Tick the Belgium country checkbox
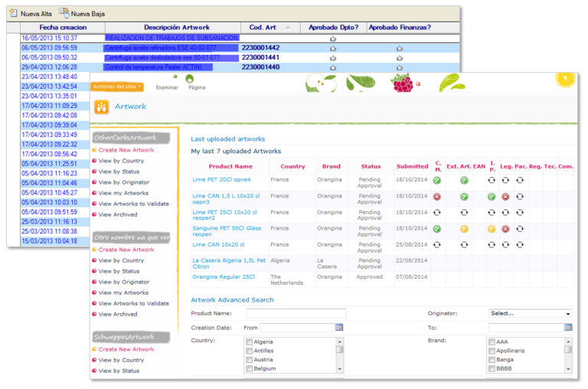This screenshot has height=389, width=588. 249,369
